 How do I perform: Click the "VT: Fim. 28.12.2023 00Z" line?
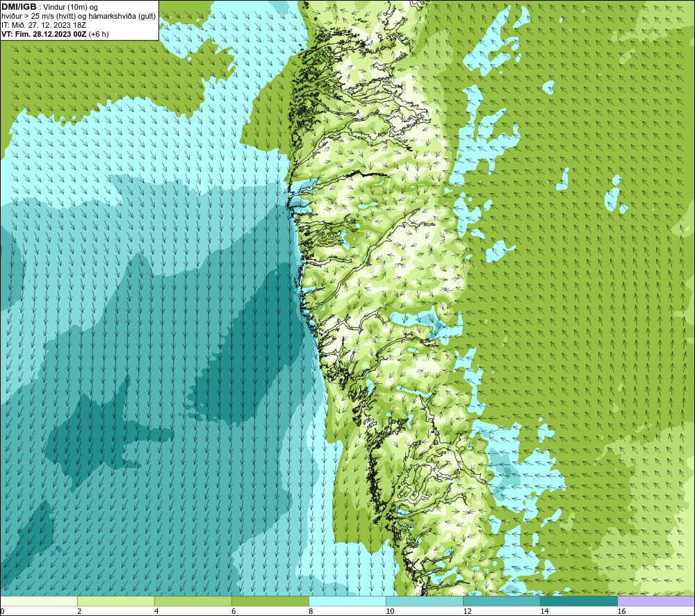pos(44,34)
